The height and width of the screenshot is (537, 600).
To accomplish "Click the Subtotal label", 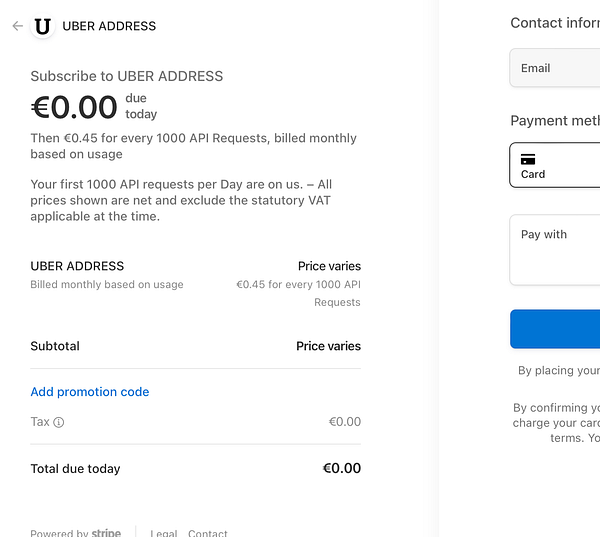I will [x=55, y=346].
